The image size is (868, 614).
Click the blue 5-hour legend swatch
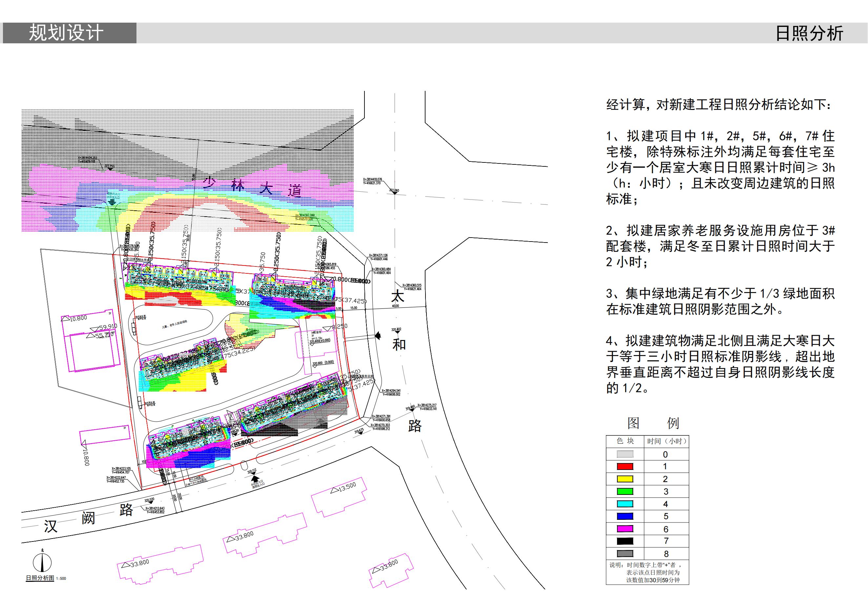click(625, 517)
